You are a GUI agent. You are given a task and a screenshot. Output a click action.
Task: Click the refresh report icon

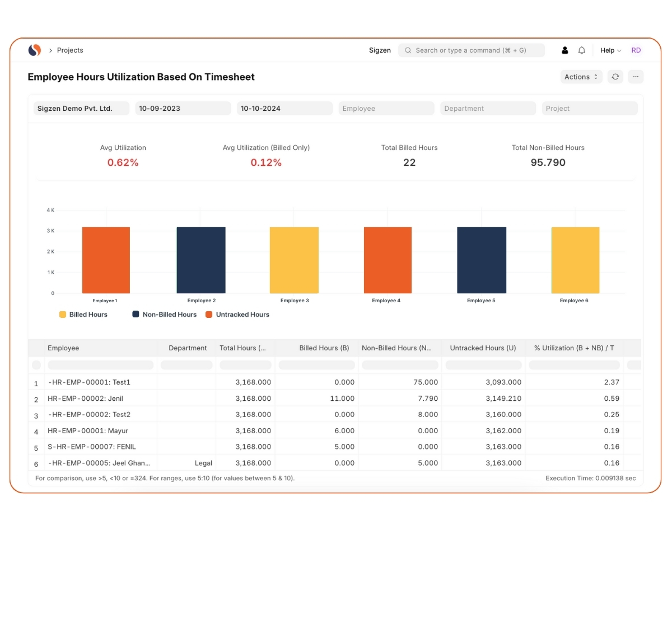[x=615, y=77]
